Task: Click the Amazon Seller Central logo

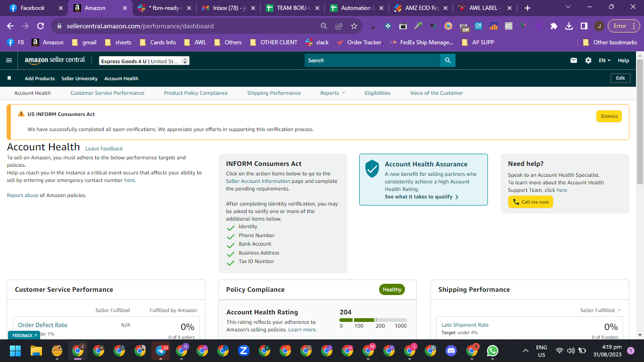Action: 55,60
